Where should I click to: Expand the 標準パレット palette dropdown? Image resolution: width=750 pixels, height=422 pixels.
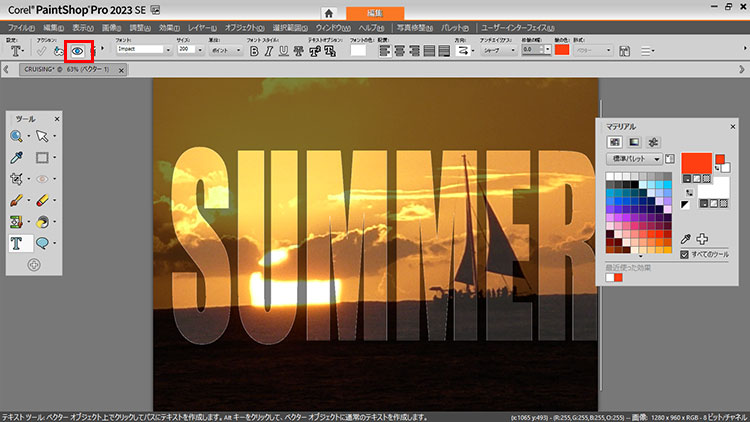[657, 159]
